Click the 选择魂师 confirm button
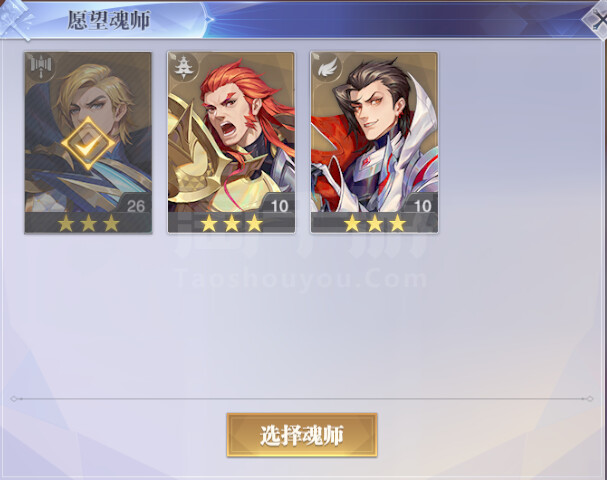This screenshot has width=607, height=480. click(x=302, y=435)
